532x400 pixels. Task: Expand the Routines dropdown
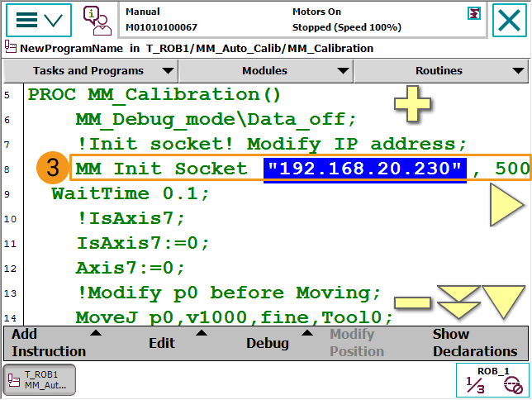[x=443, y=71]
